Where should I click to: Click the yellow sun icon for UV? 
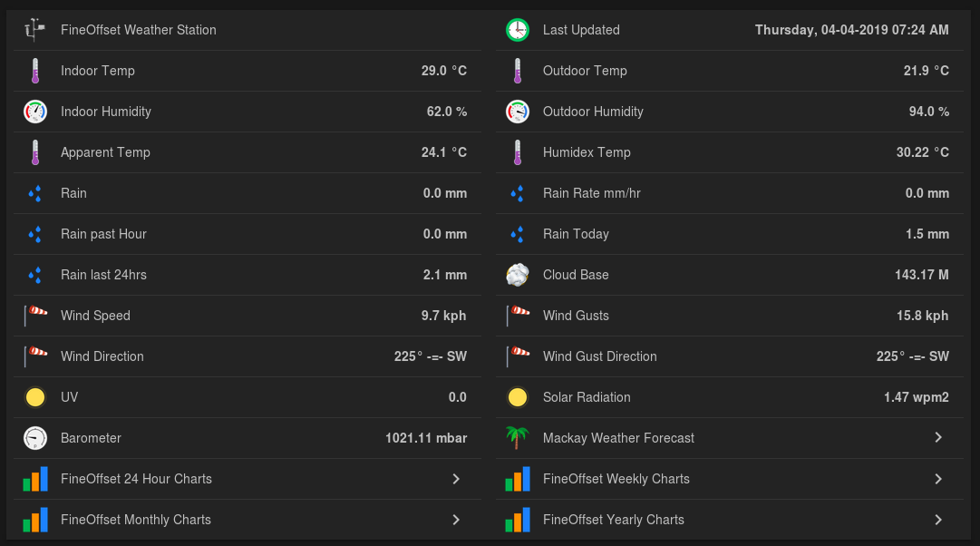pyautogui.click(x=35, y=397)
